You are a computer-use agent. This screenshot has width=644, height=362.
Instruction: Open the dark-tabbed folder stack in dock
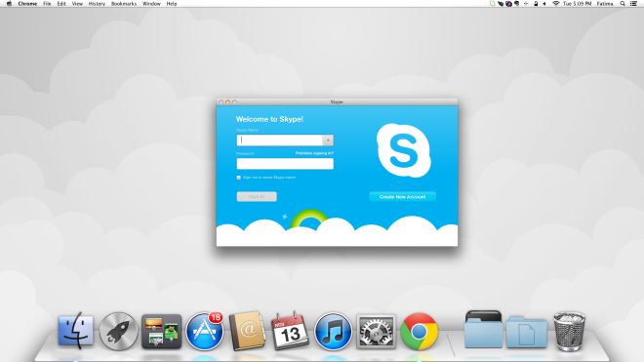point(483,330)
